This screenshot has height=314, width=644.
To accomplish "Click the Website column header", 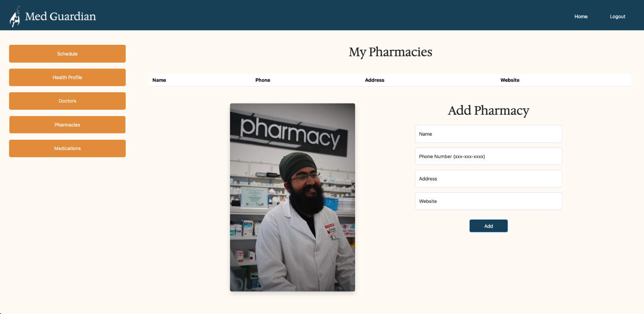I will pos(510,80).
